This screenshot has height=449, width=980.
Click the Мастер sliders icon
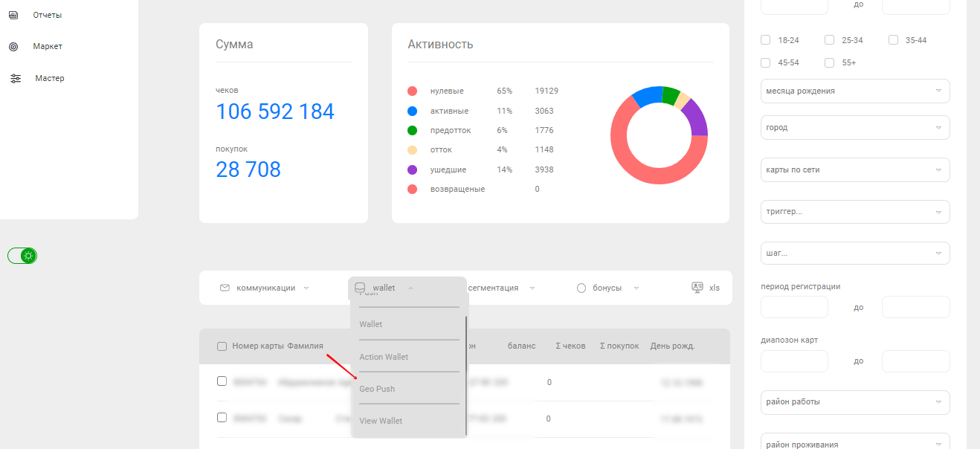point(16,78)
